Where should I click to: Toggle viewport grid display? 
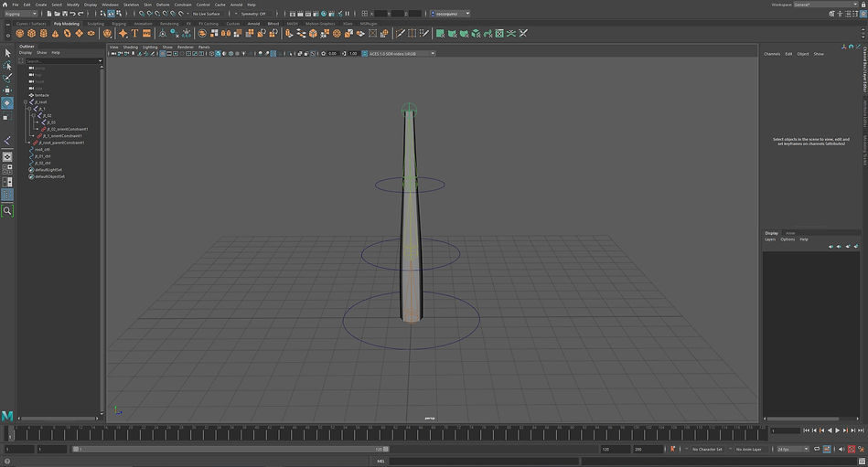pyautogui.click(x=163, y=54)
